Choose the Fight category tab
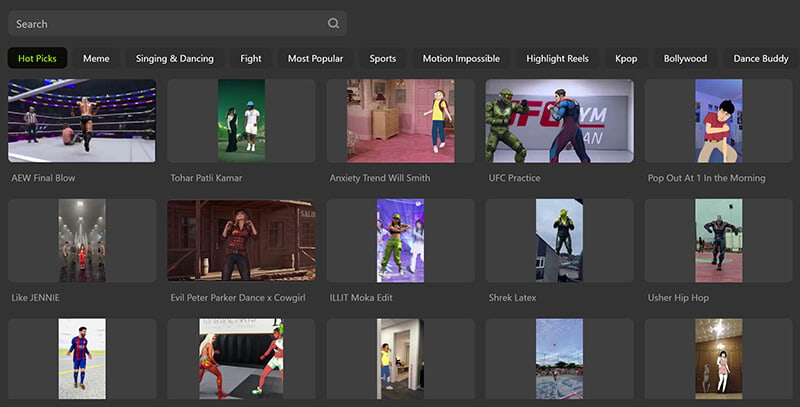Image resolution: width=800 pixels, height=407 pixels. (x=250, y=59)
